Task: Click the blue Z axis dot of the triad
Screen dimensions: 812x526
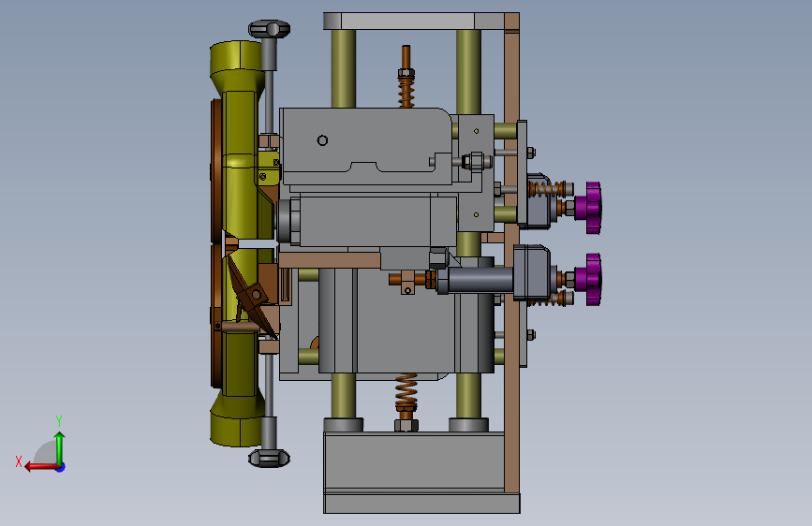Action: [61, 467]
